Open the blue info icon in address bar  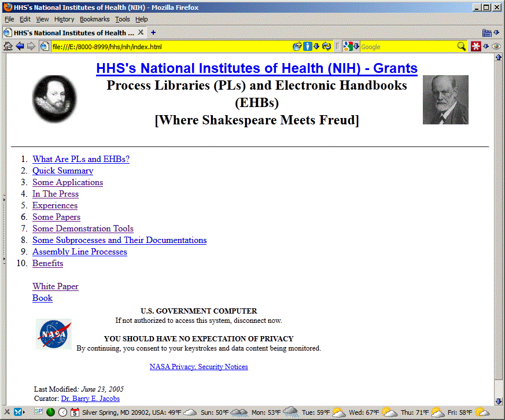[x=308, y=46]
